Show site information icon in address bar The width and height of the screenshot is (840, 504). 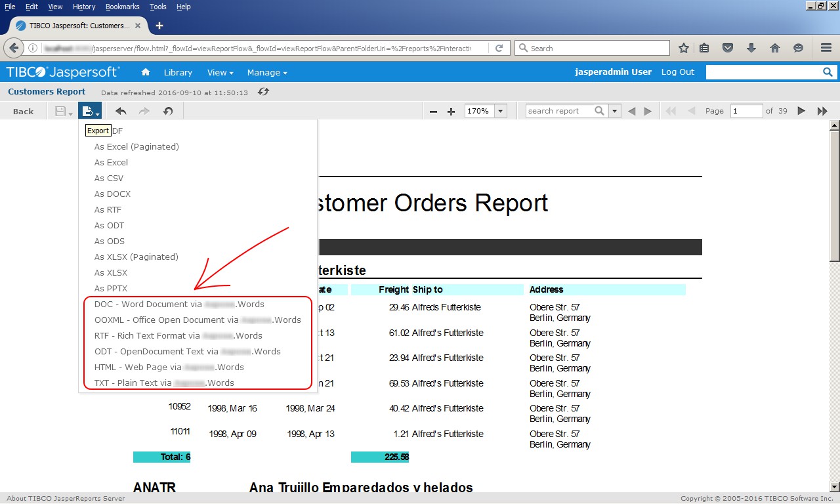[33, 48]
